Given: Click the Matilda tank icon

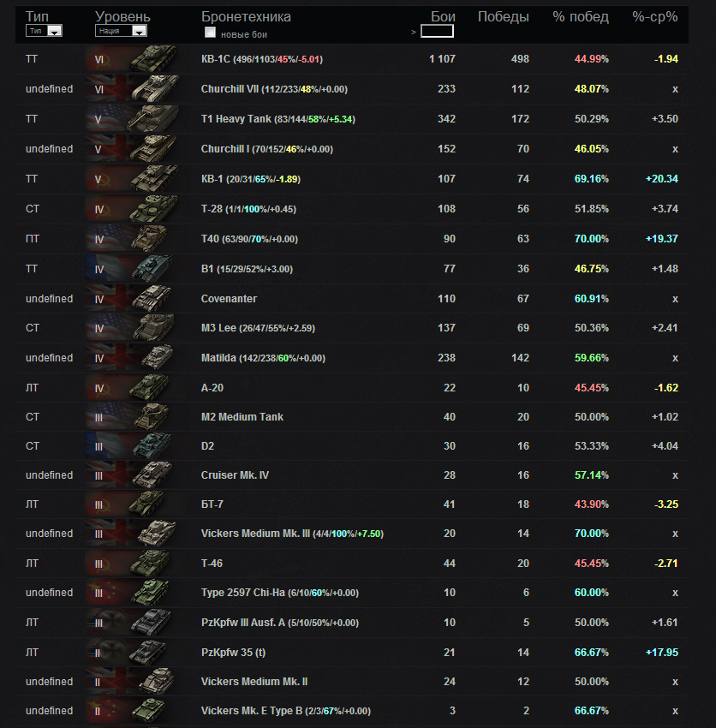Looking at the screenshot, I should [x=158, y=358].
